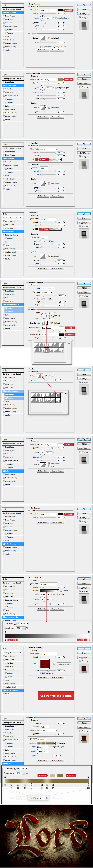Image resolution: width=93 pixels, height=868 pixels.
Task: Open Fill Type Gradient dropdown in Stroke dialog
Action: click(x=42, y=739)
